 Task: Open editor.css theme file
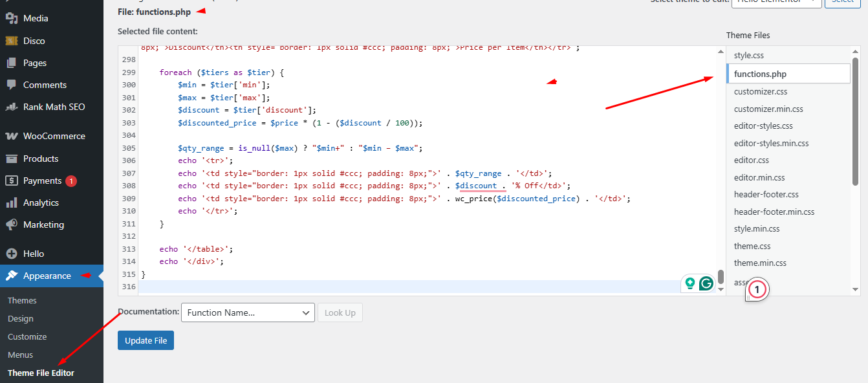point(752,160)
